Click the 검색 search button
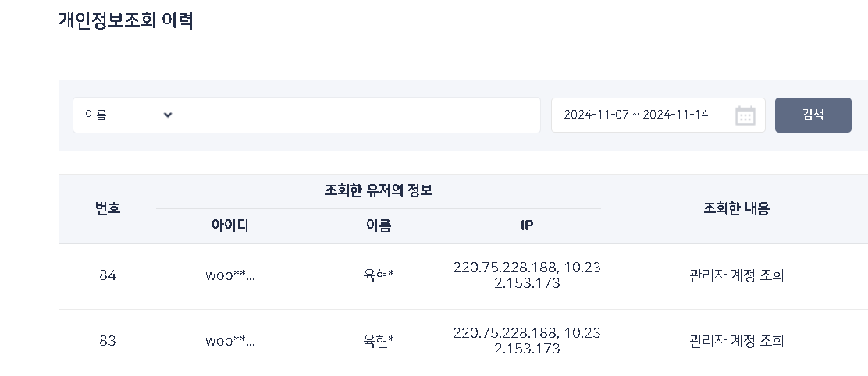Viewport: 868px width, 376px height. click(813, 115)
